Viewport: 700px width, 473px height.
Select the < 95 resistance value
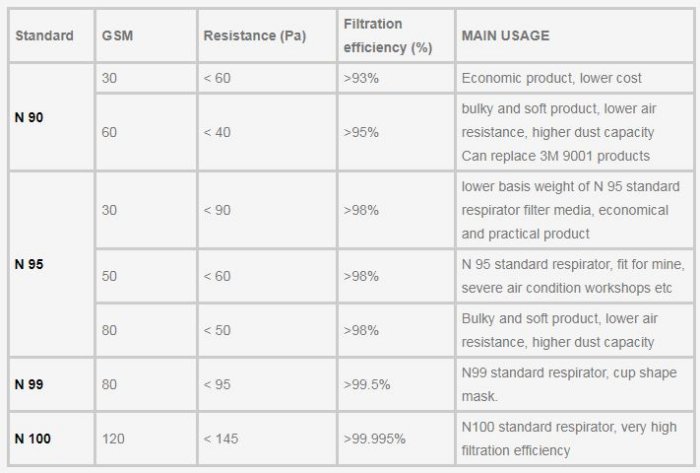[x=217, y=385]
